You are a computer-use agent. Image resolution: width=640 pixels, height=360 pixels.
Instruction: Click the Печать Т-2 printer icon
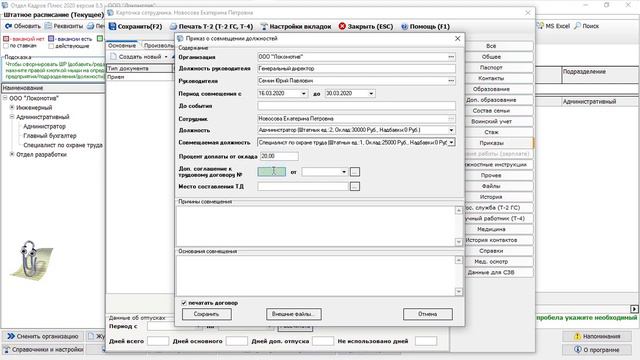(x=173, y=27)
